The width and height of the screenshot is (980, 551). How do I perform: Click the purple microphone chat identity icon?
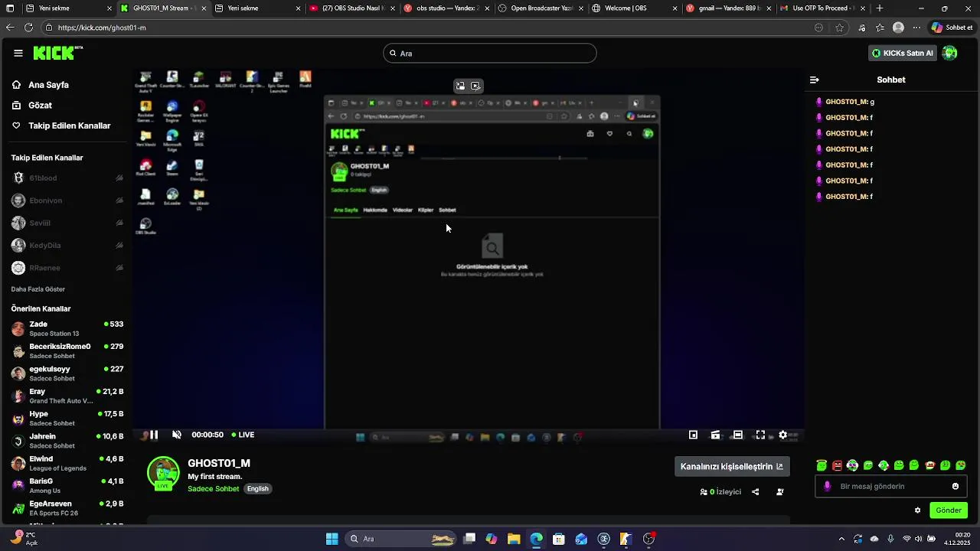[x=827, y=486]
